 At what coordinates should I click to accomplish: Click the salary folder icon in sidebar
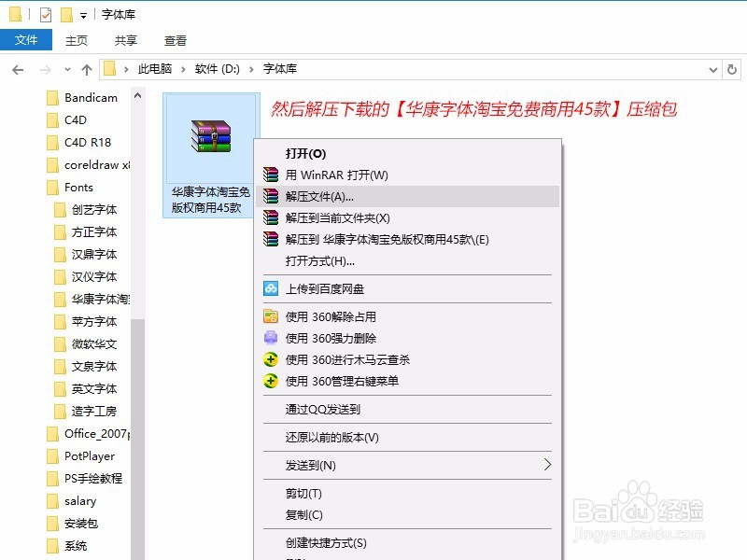click(52, 501)
